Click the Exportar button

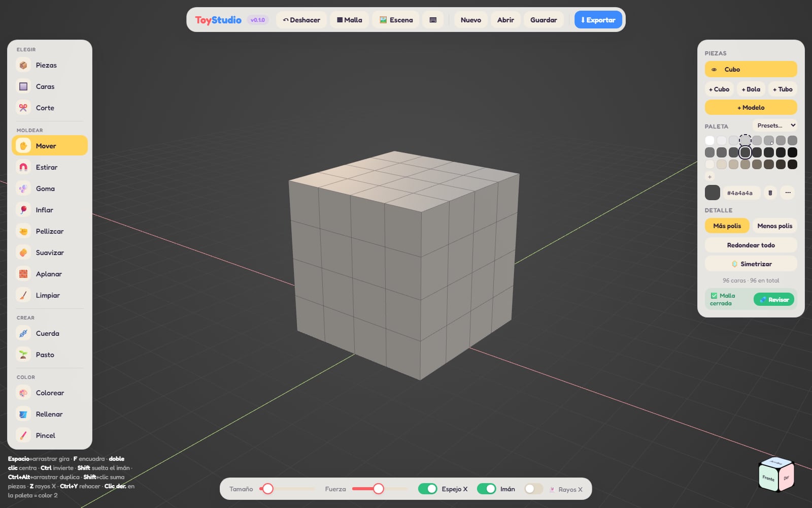[x=598, y=20]
